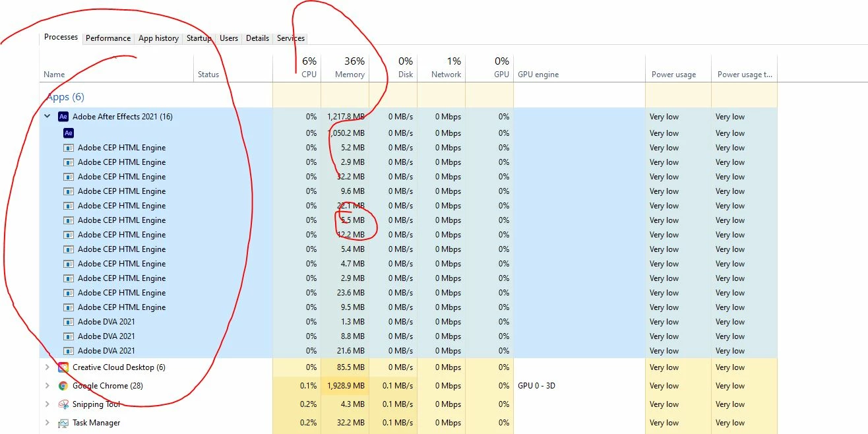Image resolution: width=868 pixels, height=434 pixels.
Task: Click the Adobe DVA 2021 name in the 21.6 MB row
Action: 106,351
